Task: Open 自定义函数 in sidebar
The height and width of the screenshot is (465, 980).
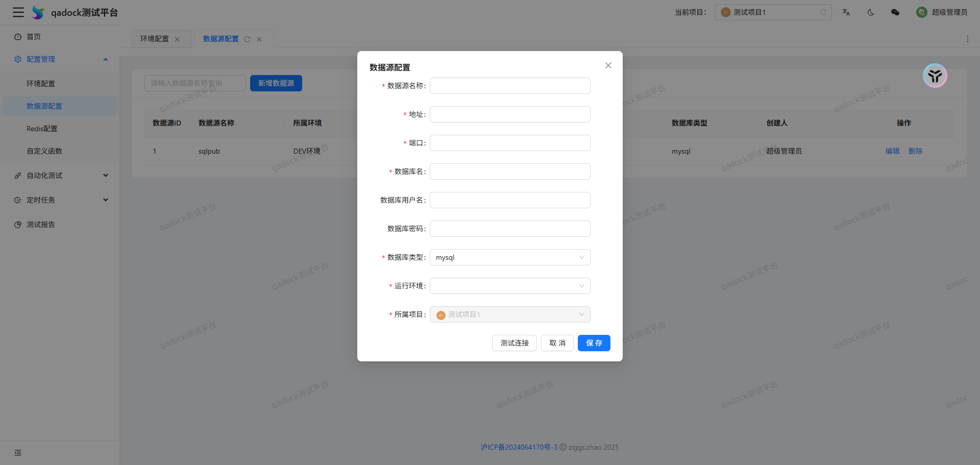Action: click(x=60, y=151)
